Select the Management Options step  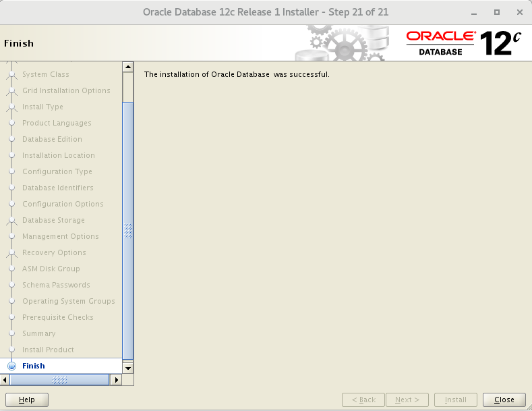[61, 236]
